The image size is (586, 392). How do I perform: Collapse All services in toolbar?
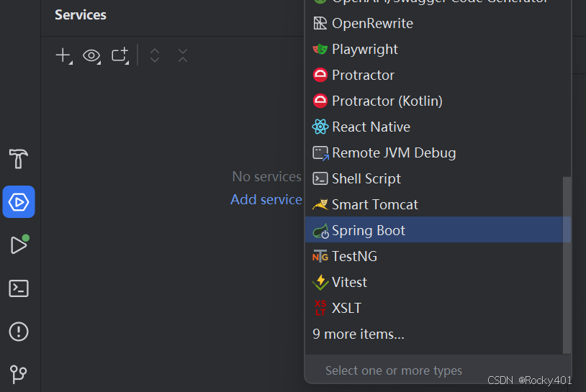pos(183,55)
